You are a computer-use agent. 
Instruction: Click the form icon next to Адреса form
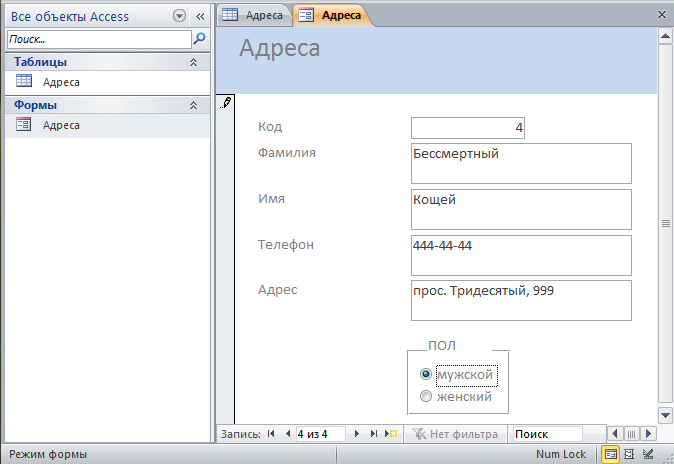(24, 124)
